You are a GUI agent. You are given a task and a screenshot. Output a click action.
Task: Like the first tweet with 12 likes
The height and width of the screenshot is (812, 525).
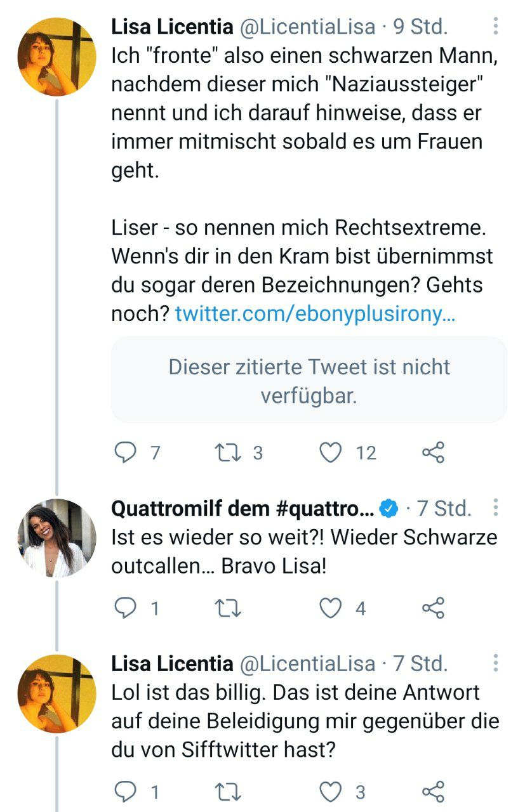pos(329,452)
